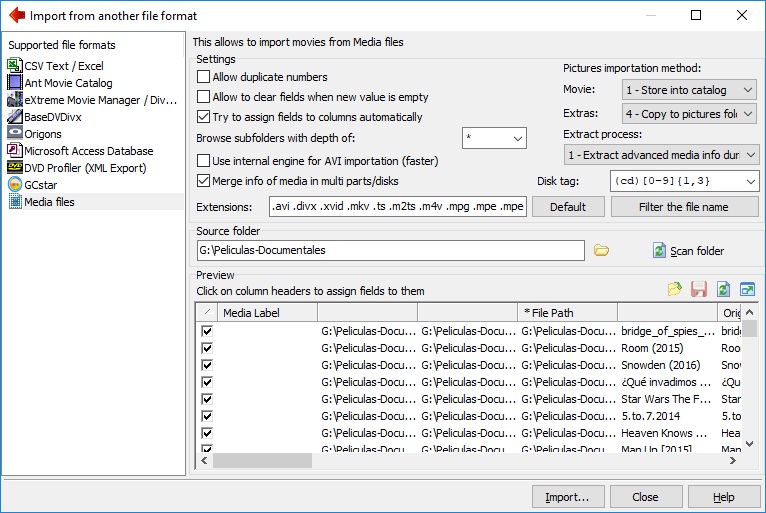
Task: Open the Disk tag combo box
Action: (x=684, y=181)
